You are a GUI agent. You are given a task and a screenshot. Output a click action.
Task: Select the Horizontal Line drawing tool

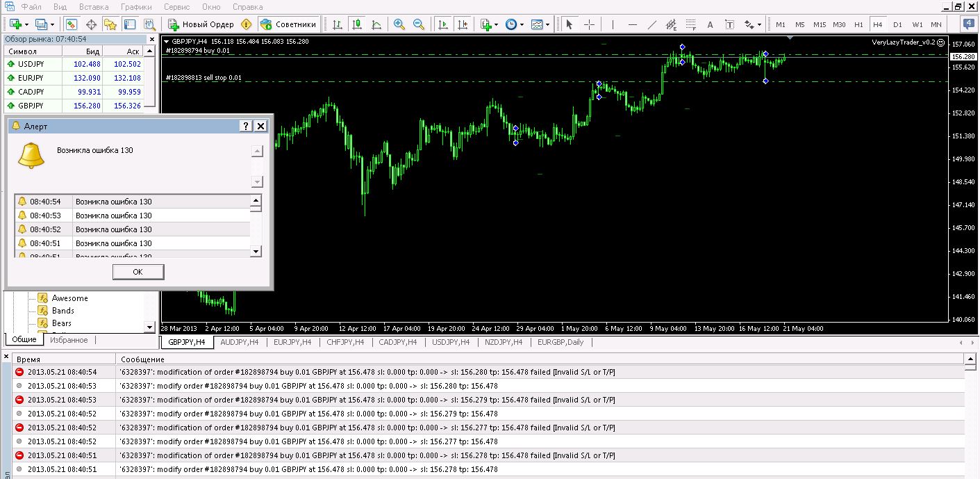tap(632, 24)
